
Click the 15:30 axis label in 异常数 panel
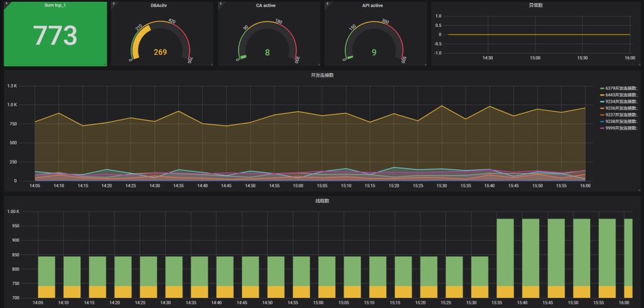coord(583,58)
